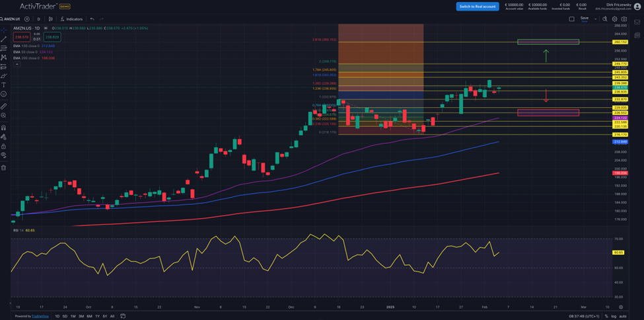Open the Indicators dropdown

point(72,19)
